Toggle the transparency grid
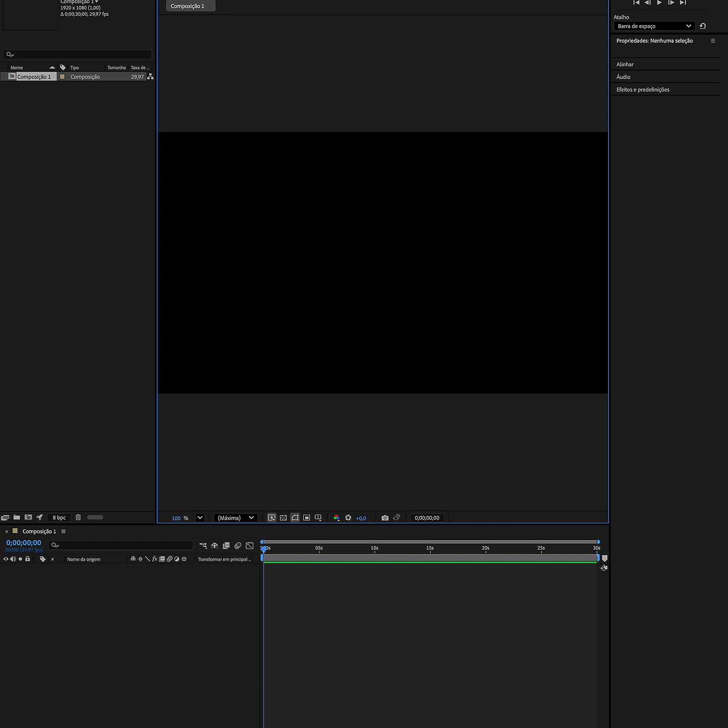728x728 pixels. pos(283,518)
